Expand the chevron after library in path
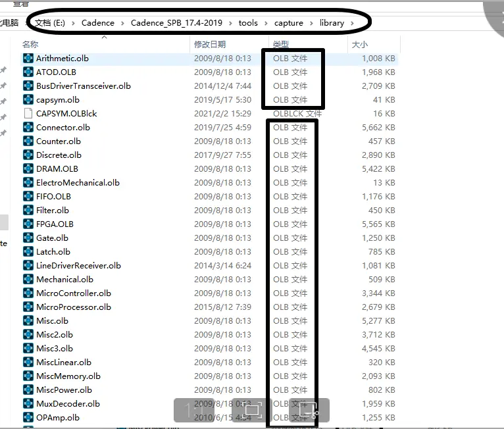 (x=352, y=23)
